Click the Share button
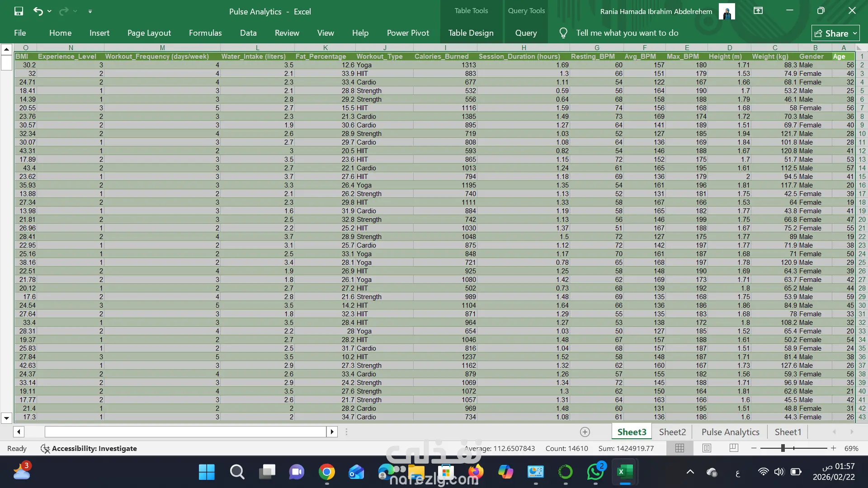 tap(831, 33)
